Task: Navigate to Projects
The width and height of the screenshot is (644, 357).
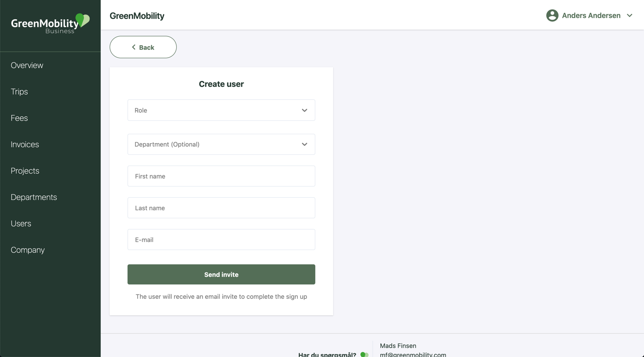Action: (x=25, y=171)
